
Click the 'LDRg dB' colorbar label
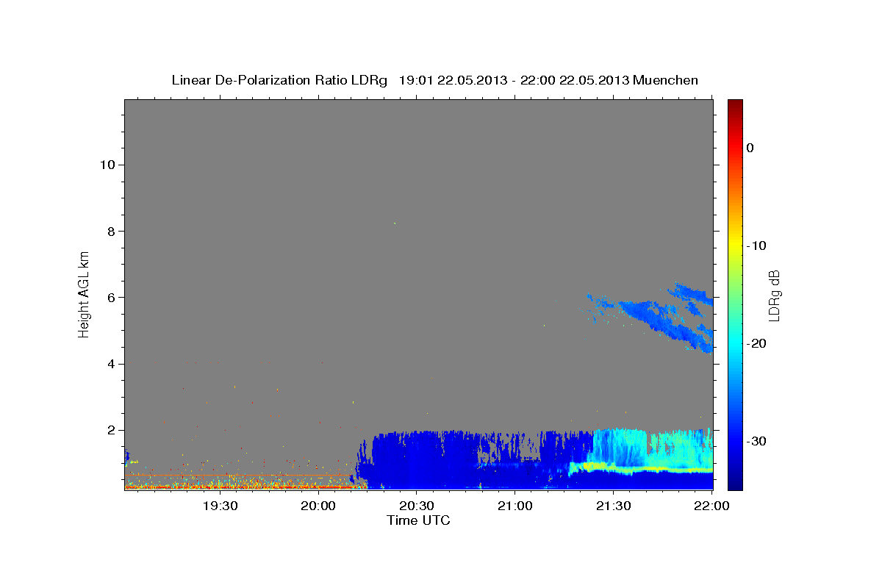pyautogui.click(x=774, y=294)
